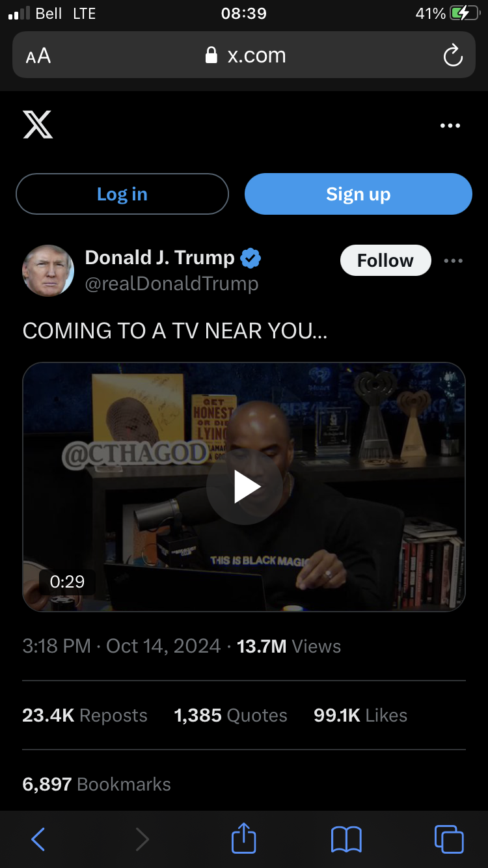Go back with the Safari back arrow
Image resolution: width=488 pixels, height=868 pixels.
[38, 839]
